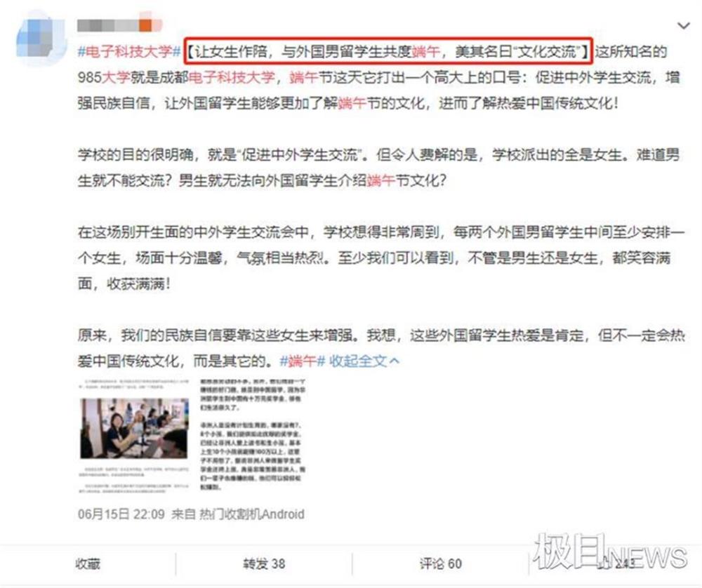Image resolution: width=702 pixels, height=588 pixels.
Task: Open 电子科技大学 keyword following 成都
Action: coord(232,78)
